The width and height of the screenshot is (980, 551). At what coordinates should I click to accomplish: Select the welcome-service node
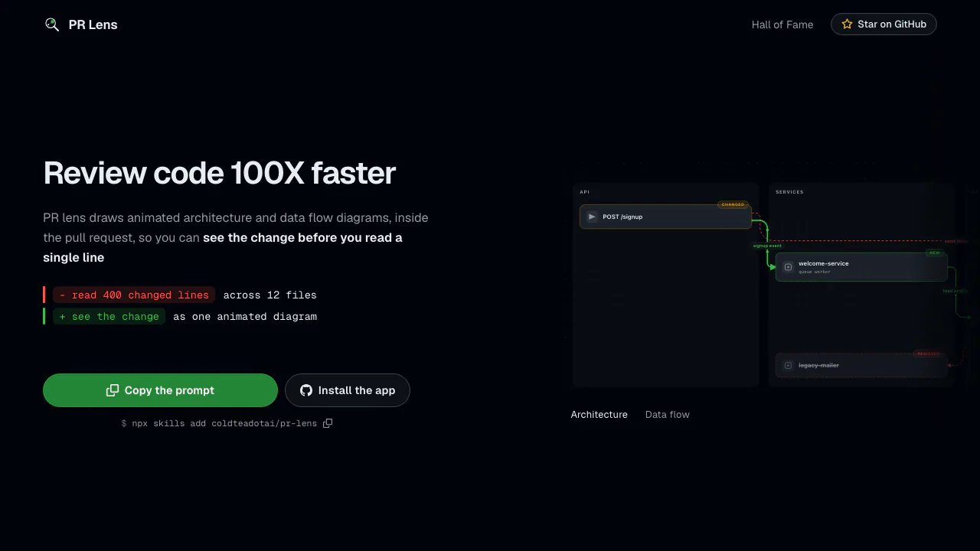[x=861, y=266]
